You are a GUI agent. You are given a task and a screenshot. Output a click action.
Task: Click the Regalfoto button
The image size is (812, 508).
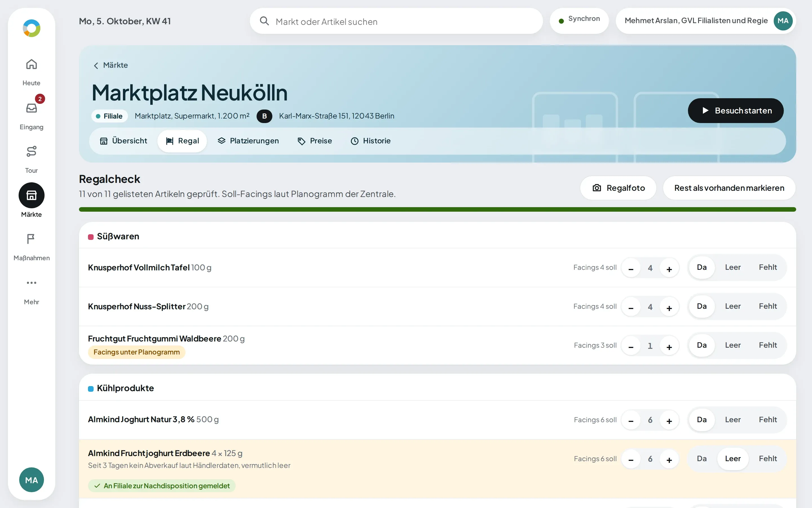click(x=618, y=188)
